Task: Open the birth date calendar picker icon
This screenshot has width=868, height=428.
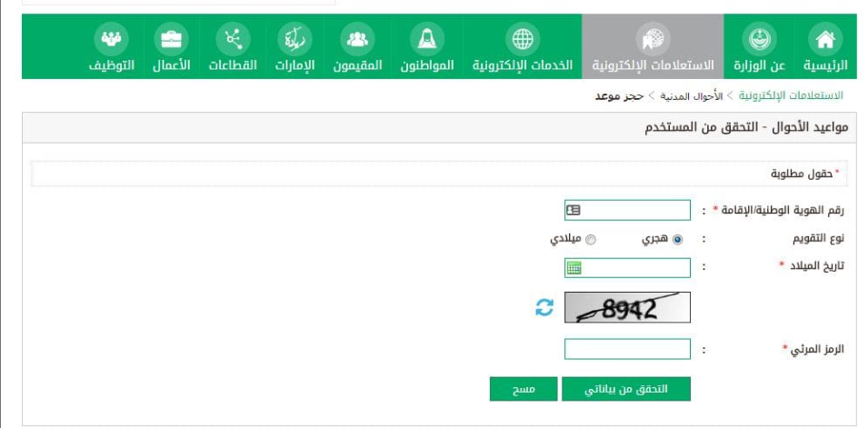Action: point(574,269)
